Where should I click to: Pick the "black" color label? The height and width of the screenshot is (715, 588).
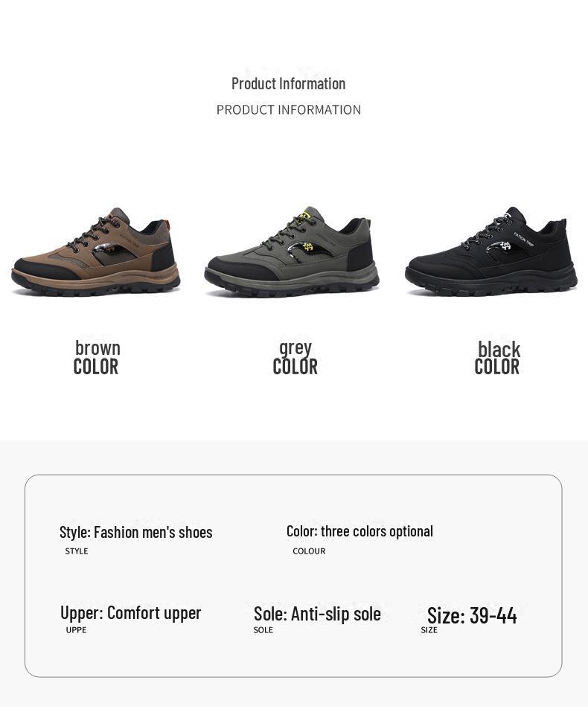499,349
